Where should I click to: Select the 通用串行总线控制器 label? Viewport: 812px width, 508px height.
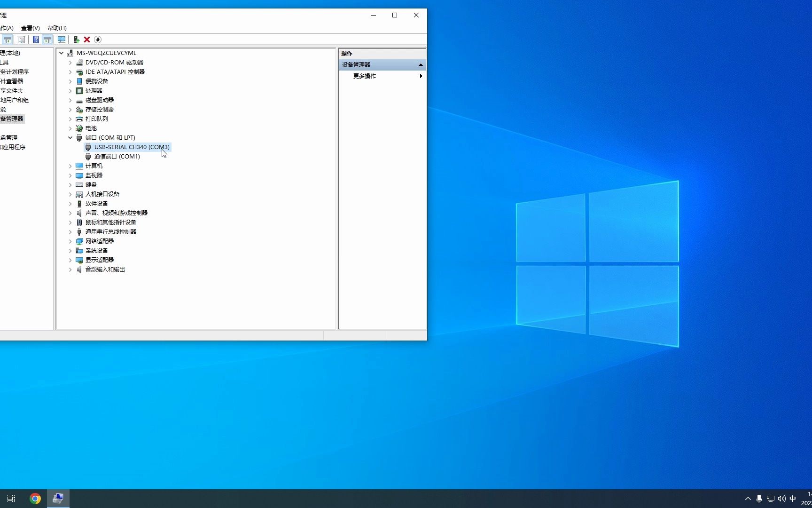coord(111,231)
